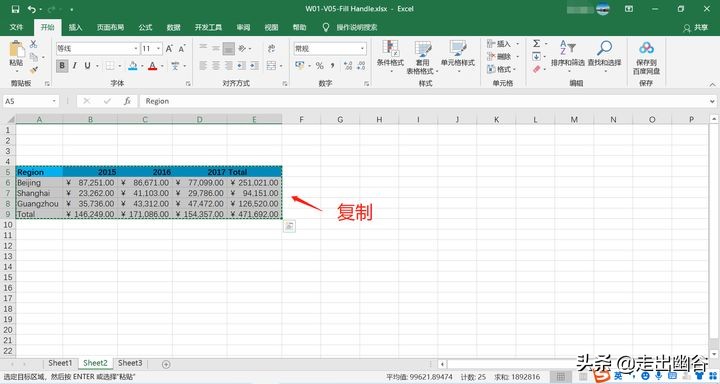The width and height of the screenshot is (720, 384).
Task: Apply the comma style icon
Action: pyautogui.click(x=332, y=66)
